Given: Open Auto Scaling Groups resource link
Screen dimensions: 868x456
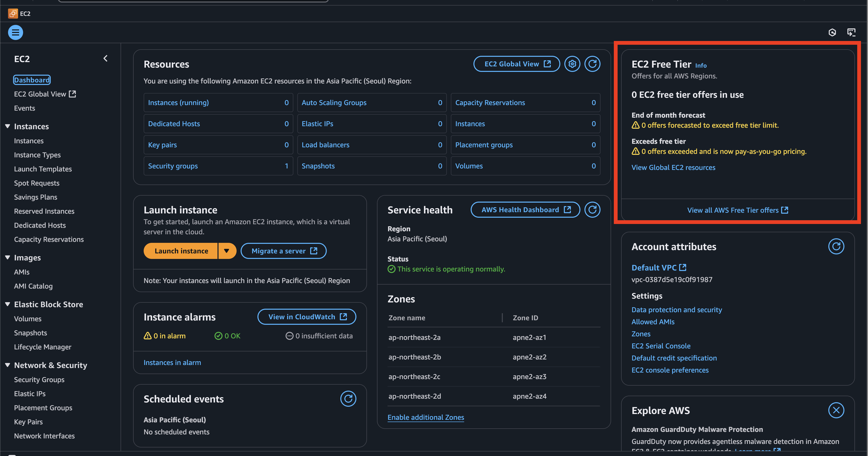Looking at the screenshot, I should 334,103.
